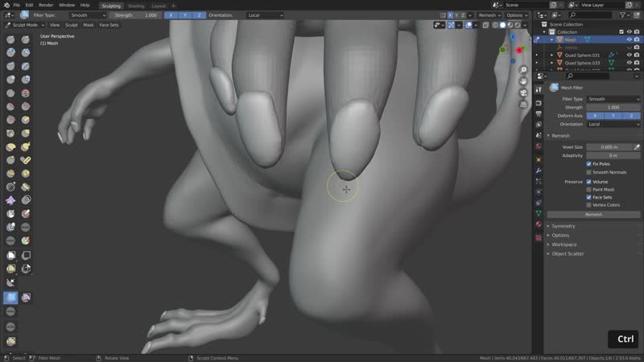Screen dimensions: 644x362
Task: Open the Remesh popover in the header
Action: point(489,15)
